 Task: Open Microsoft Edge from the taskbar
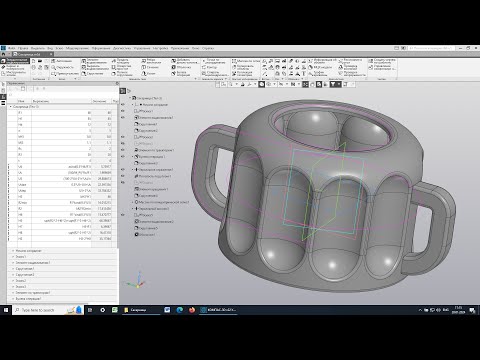point(179,310)
